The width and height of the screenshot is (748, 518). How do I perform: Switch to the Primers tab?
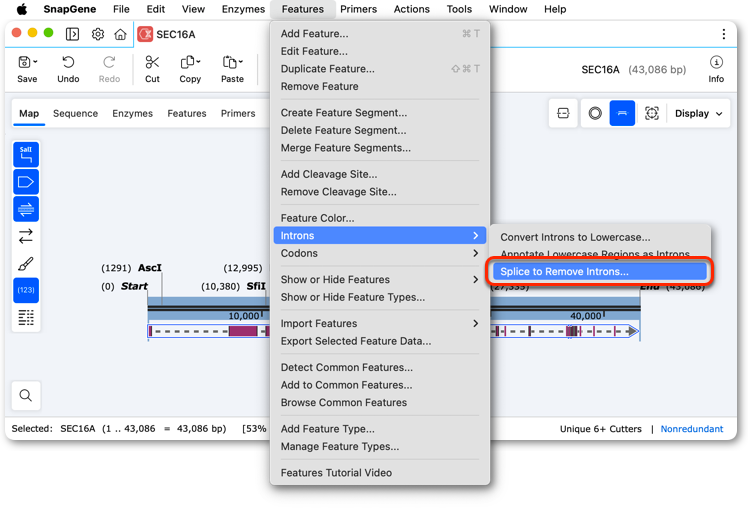238,114
